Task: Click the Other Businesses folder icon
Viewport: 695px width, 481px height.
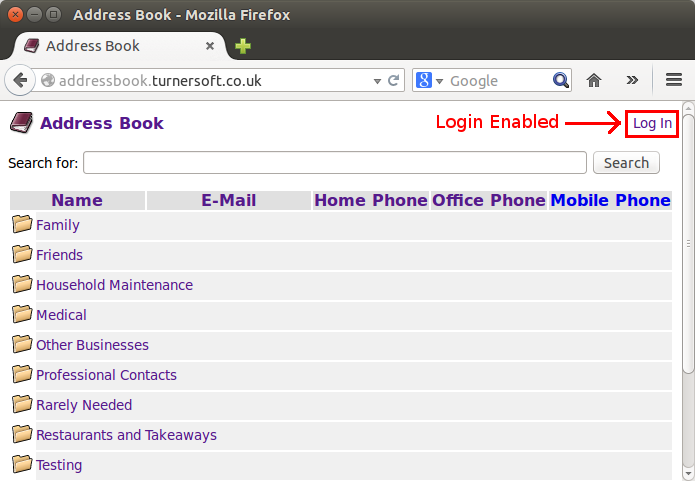Action: pos(22,344)
